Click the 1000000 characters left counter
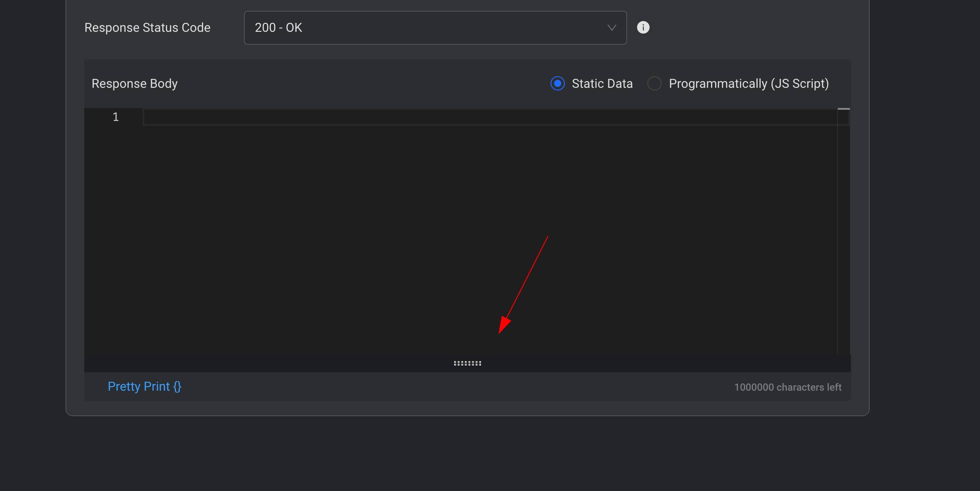 [788, 387]
